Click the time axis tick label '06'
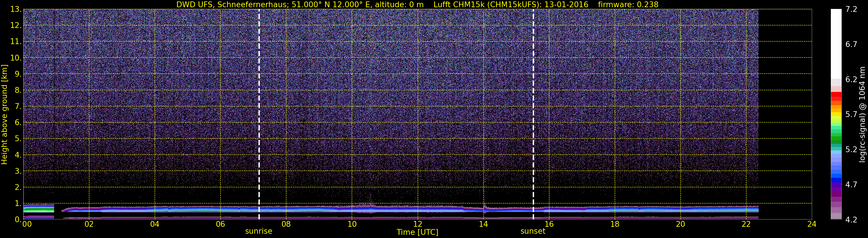This screenshot has width=868, height=238. pyautogui.click(x=220, y=224)
